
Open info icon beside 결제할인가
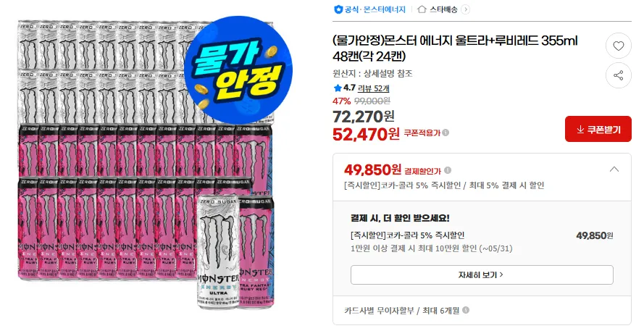coord(446,171)
